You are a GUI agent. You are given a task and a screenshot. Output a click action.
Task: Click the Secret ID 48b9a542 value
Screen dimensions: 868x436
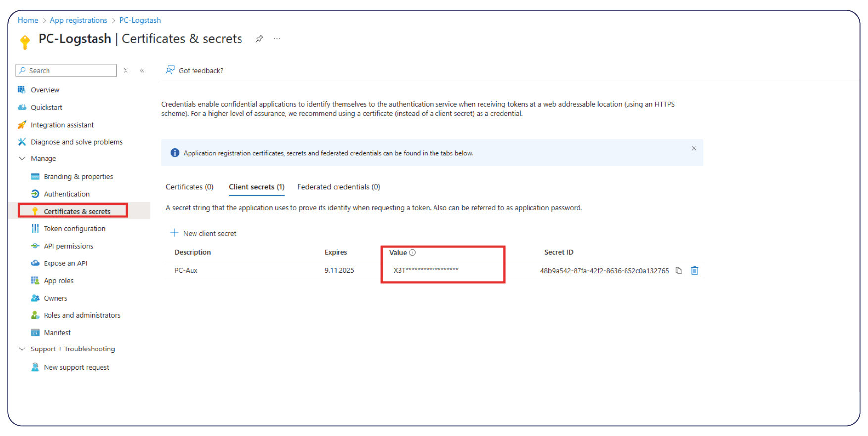point(604,271)
